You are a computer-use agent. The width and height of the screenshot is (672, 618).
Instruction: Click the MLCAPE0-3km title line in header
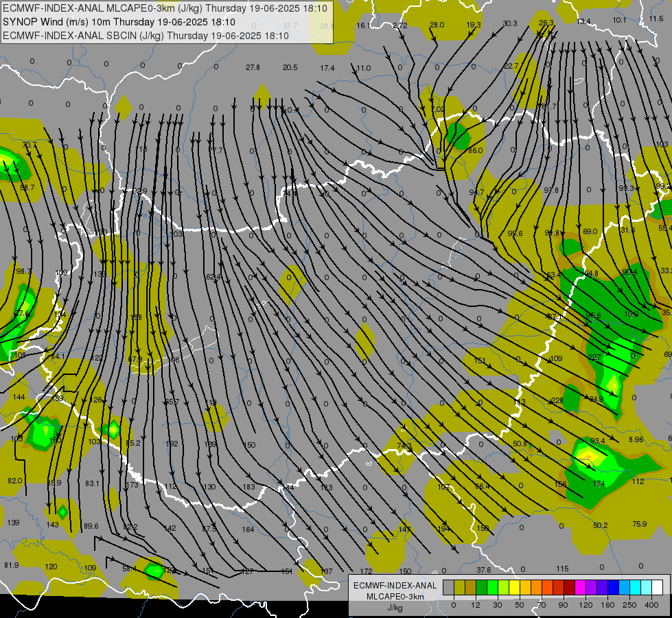coord(165,8)
